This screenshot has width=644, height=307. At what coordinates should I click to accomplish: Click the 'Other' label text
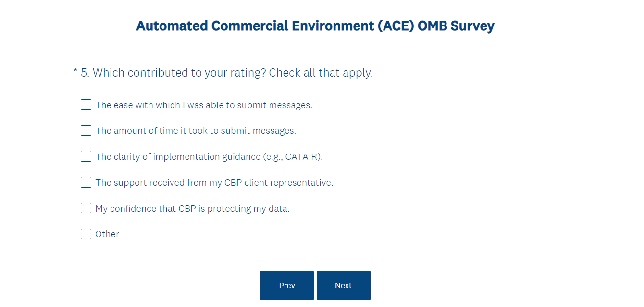click(107, 234)
